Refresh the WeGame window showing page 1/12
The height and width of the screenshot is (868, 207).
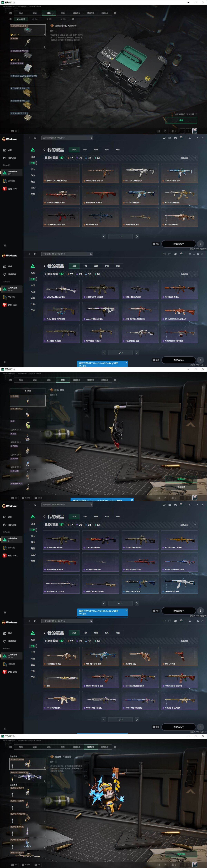click(x=35, y=138)
